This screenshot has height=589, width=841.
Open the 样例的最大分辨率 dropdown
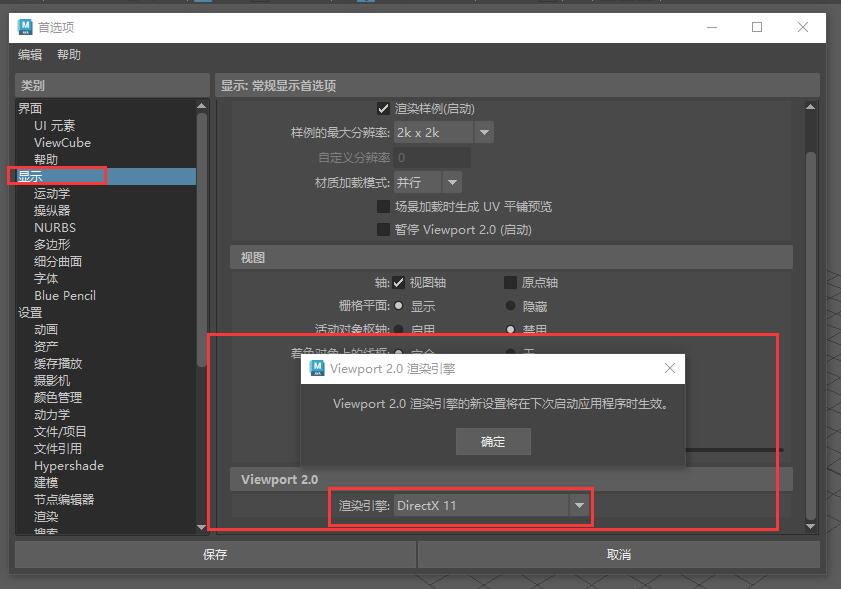(484, 132)
